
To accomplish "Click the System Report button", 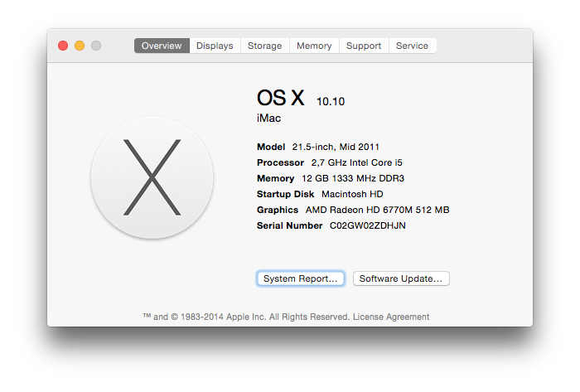I will pos(300,278).
